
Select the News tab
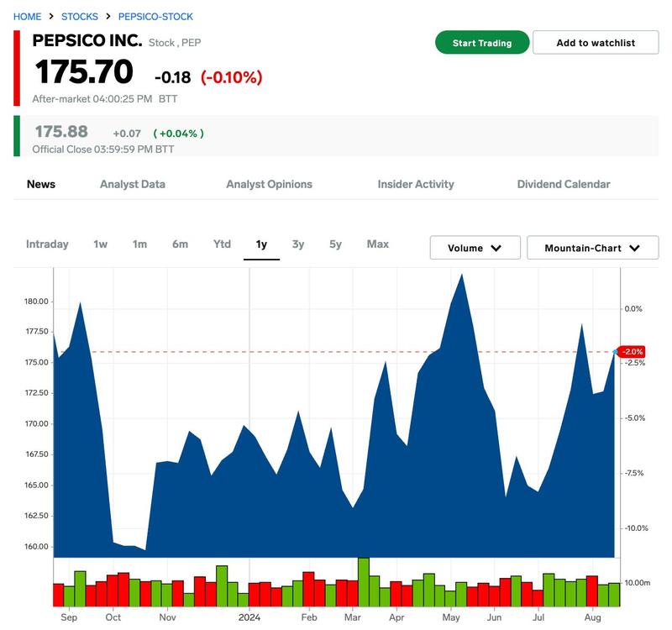(x=41, y=184)
